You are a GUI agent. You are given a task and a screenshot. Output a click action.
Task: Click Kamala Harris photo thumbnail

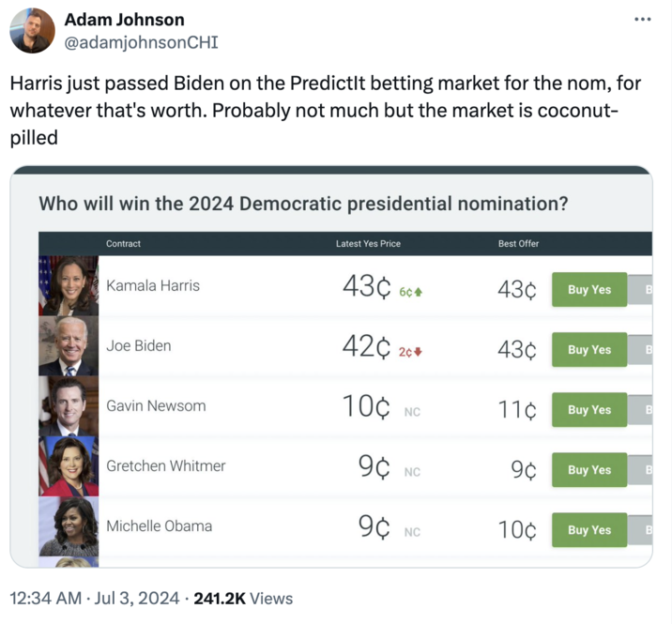[69, 285]
